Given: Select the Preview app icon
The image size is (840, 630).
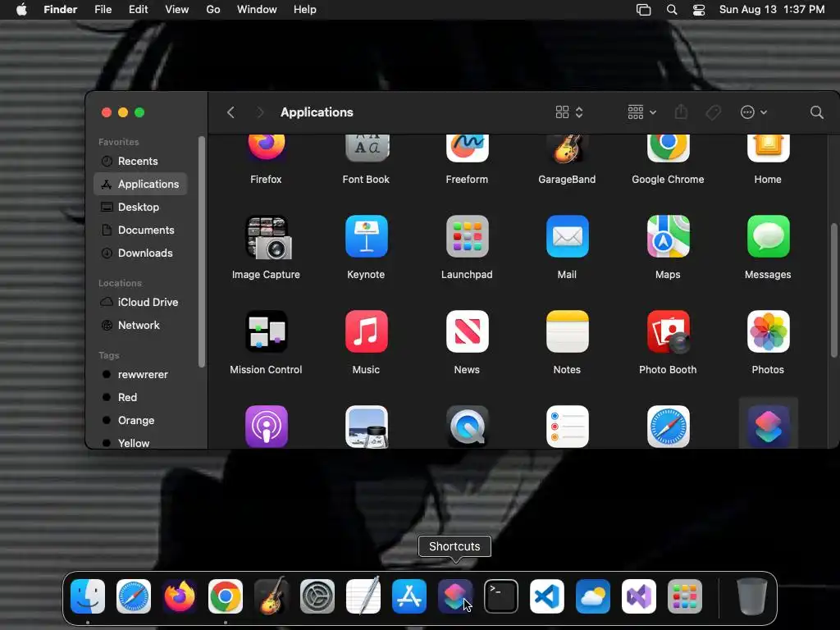Looking at the screenshot, I should pos(367,427).
